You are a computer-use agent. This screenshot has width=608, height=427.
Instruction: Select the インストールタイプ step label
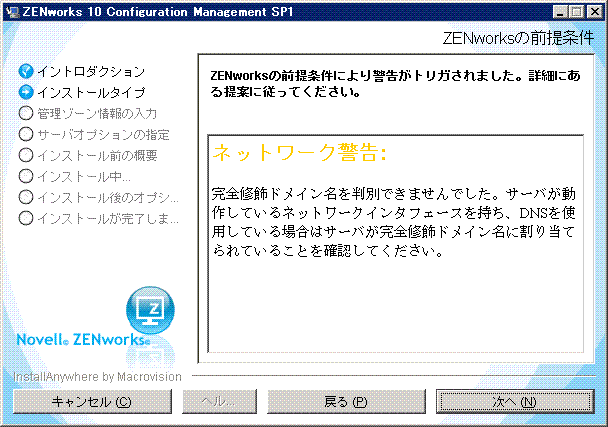click(91, 92)
